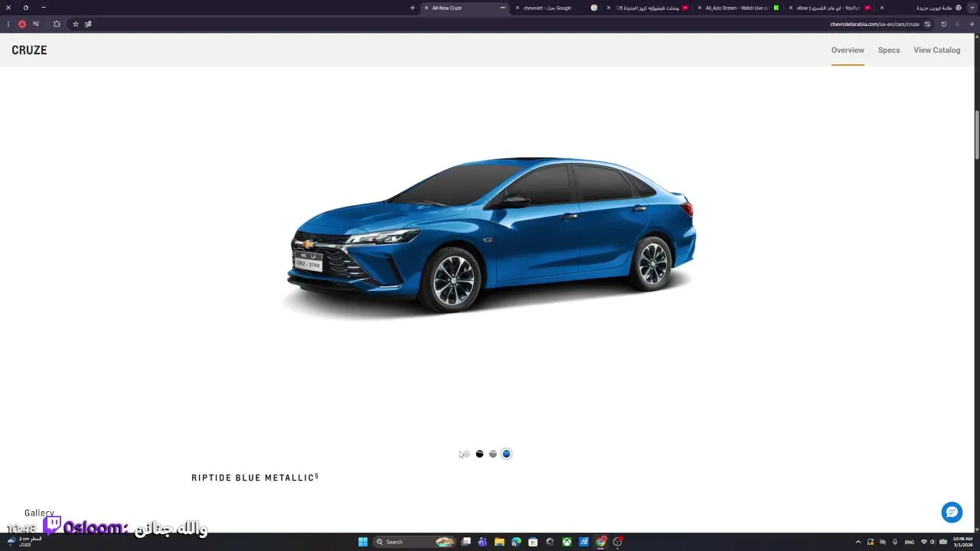Click the Gallery heading
This screenshot has height=551, width=980.
39,513
